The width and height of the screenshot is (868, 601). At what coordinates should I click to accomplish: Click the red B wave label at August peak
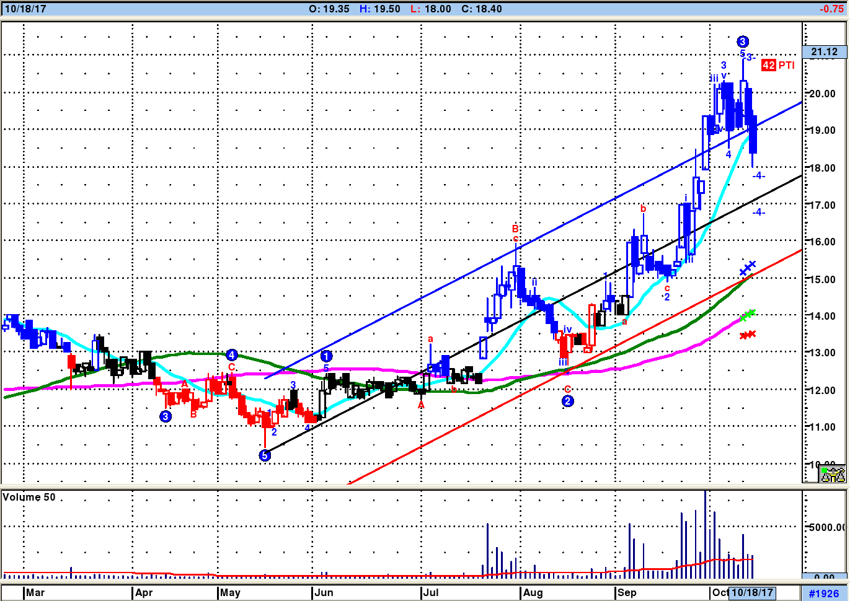(515, 229)
